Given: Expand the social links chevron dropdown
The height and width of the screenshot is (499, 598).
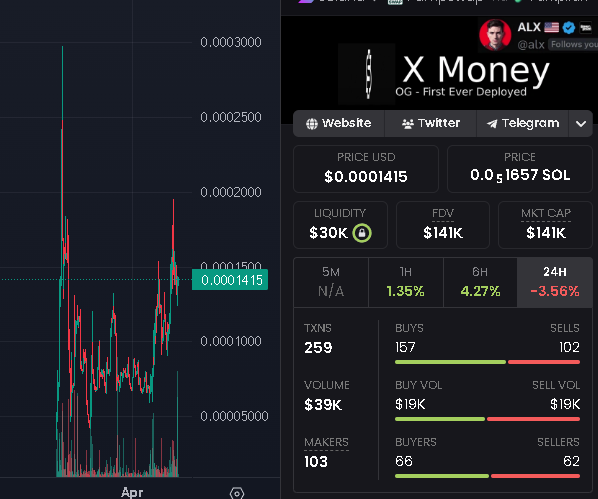Looking at the screenshot, I should [581, 124].
